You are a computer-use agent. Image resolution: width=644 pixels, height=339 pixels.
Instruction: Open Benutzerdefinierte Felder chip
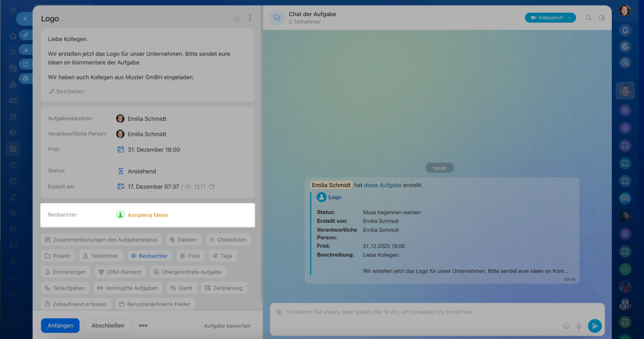pos(155,304)
